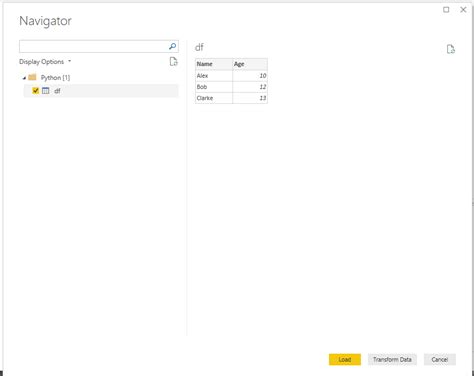Click the Name column header
The image size is (474, 376).
tap(214, 64)
